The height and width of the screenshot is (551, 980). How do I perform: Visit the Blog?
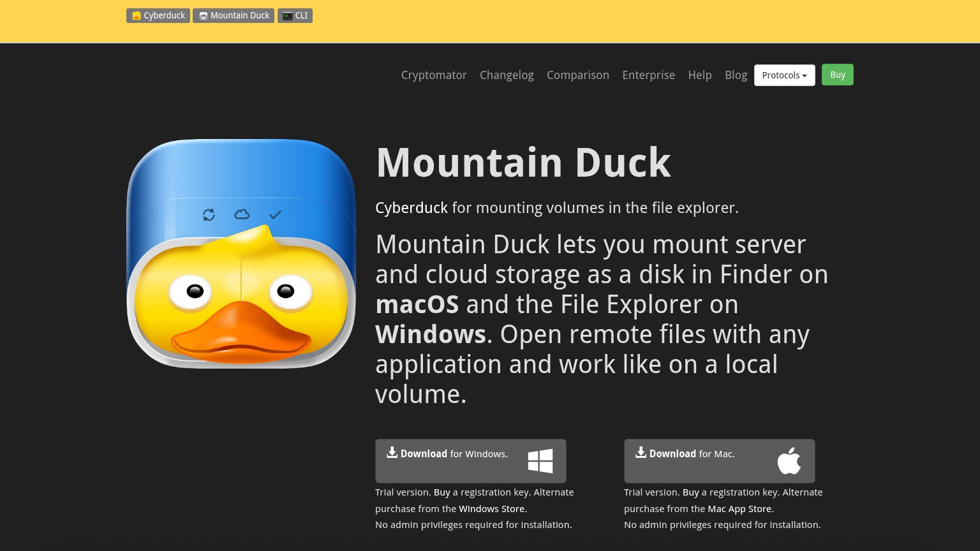pyautogui.click(x=736, y=75)
